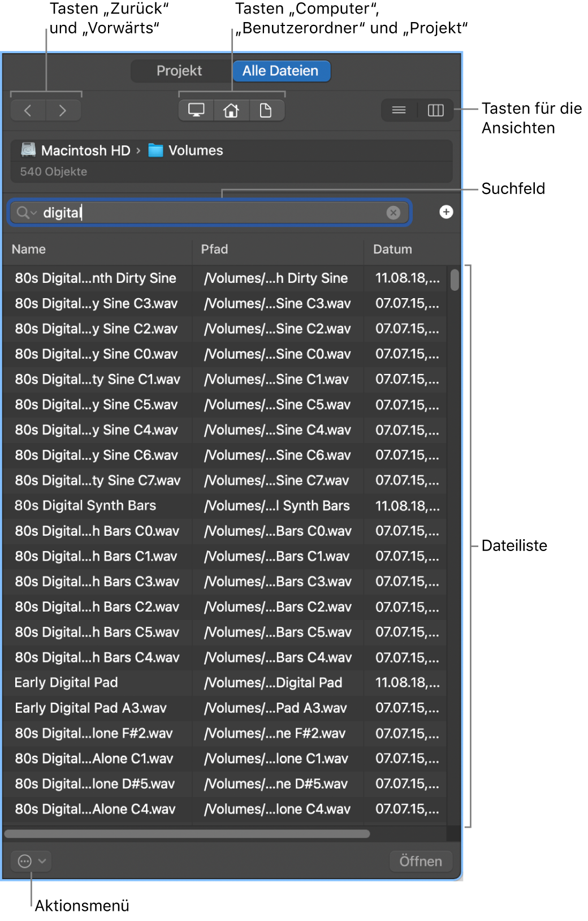Jump to the Project folder button

coord(266,110)
